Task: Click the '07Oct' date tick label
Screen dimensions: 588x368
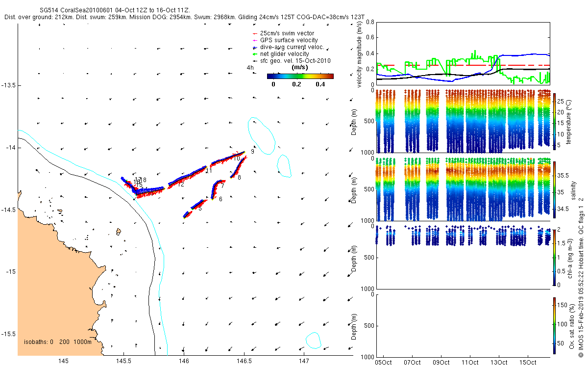Action: click(x=412, y=363)
